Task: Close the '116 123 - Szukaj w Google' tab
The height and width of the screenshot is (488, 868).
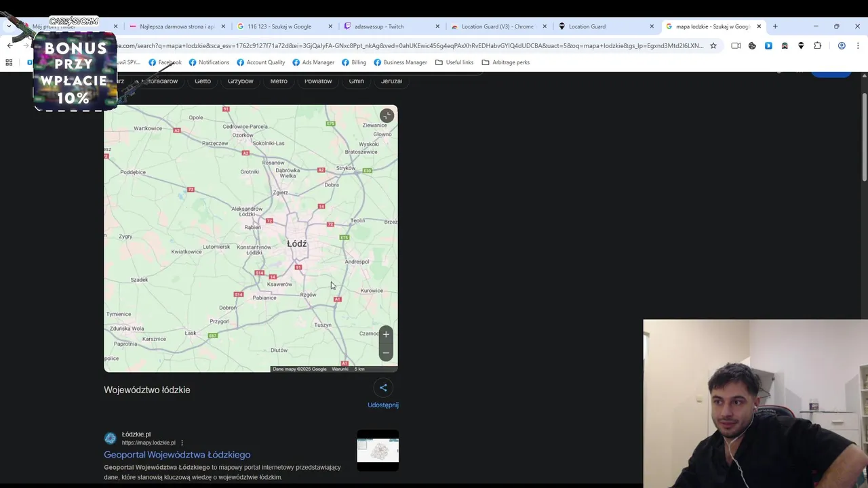Action: click(330, 26)
